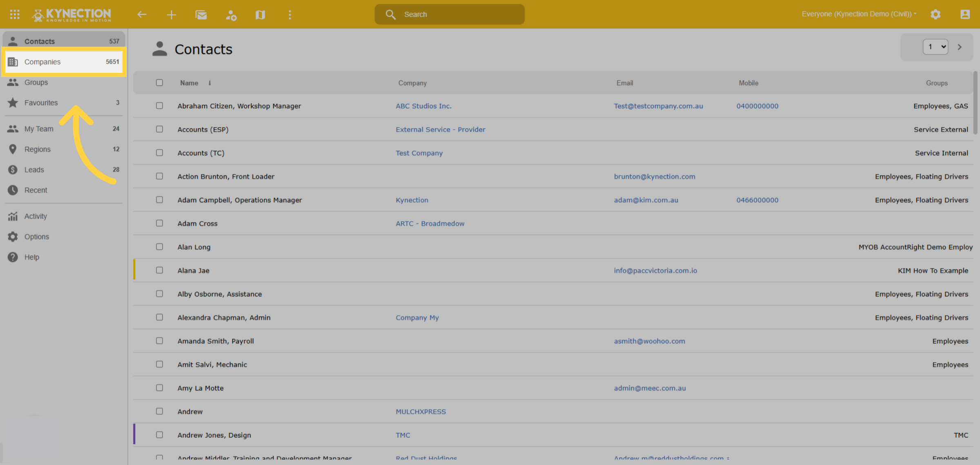Select the Action Brunton row checkbox
Screen dimensions: 980x465
(159, 176)
